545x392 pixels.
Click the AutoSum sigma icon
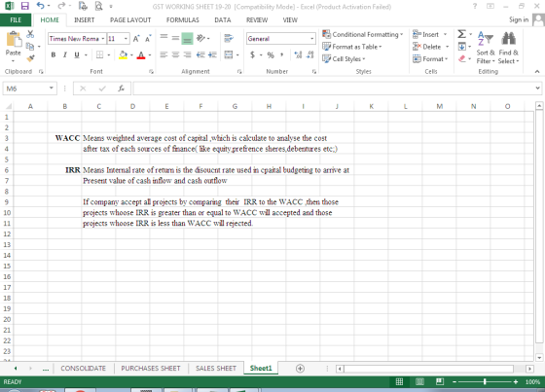click(461, 34)
